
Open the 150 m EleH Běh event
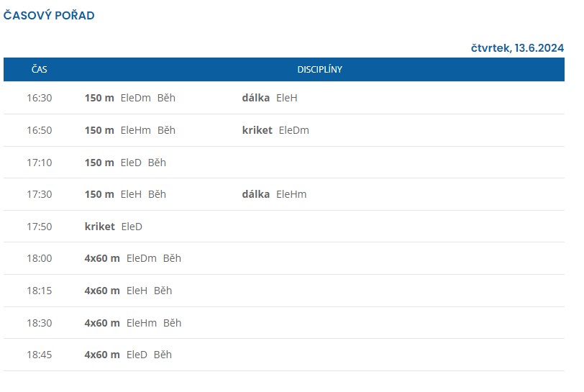click(125, 194)
